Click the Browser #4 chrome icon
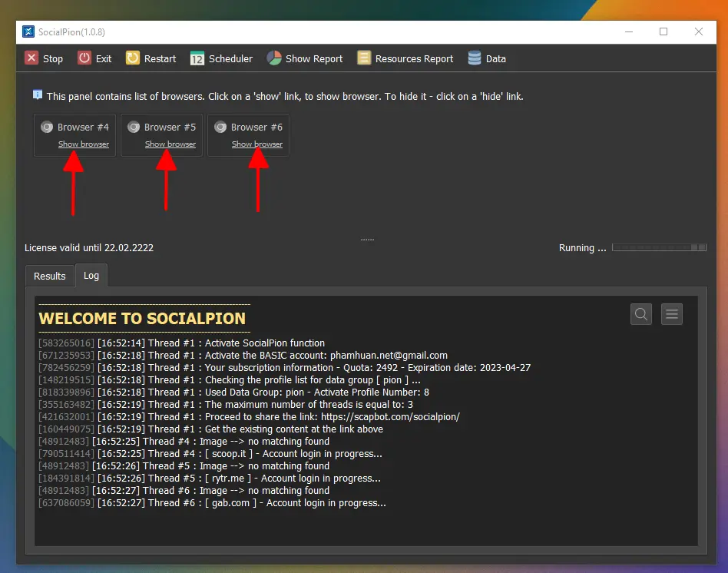The image size is (728, 573). click(x=47, y=127)
